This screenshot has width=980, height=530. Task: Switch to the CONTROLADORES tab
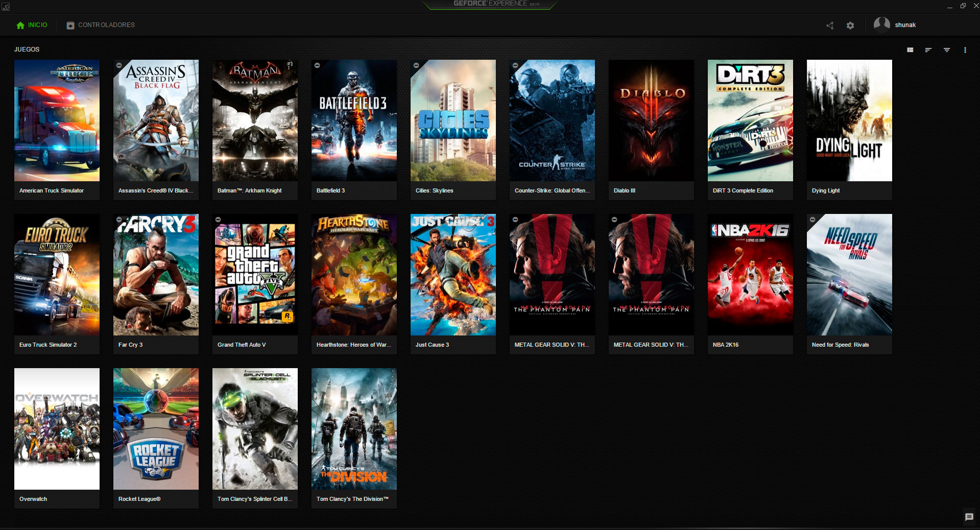coord(101,25)
